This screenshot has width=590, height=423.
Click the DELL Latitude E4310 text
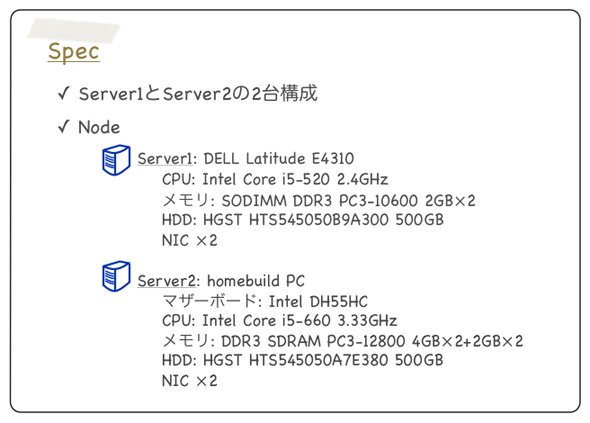278,158
